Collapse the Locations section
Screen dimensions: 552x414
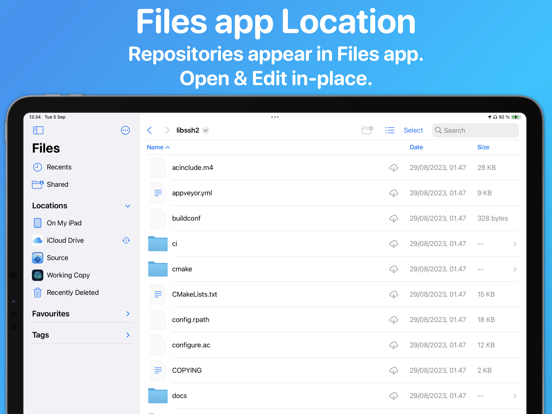pos(128,206)
